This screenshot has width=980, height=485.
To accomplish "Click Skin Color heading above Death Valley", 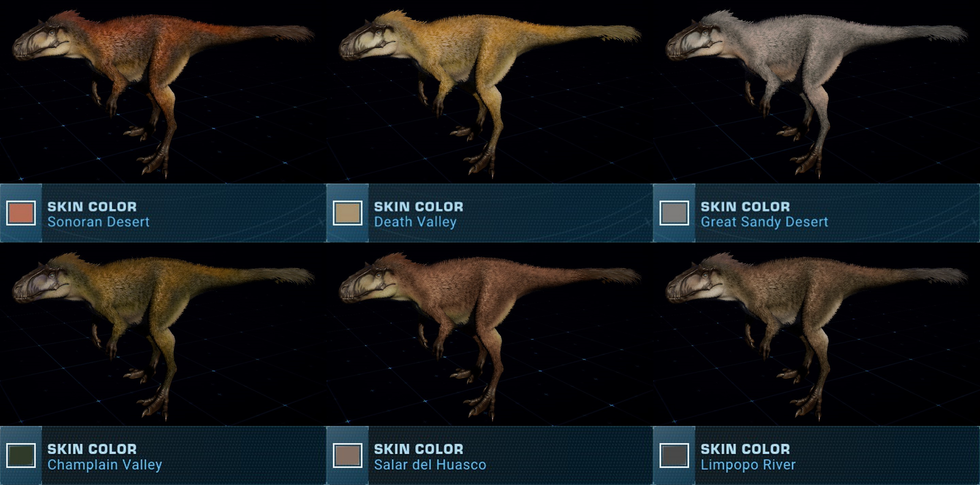I will point(419,207).
